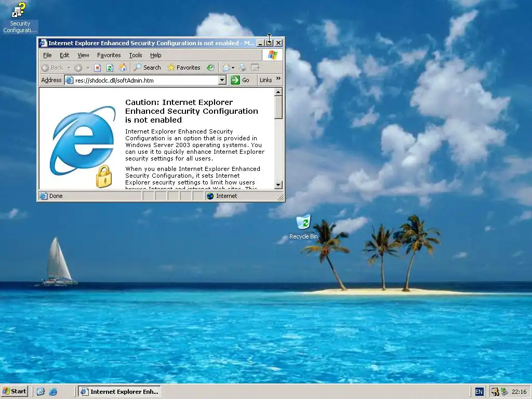Stop page loading with Stop icon

[97, 68]
